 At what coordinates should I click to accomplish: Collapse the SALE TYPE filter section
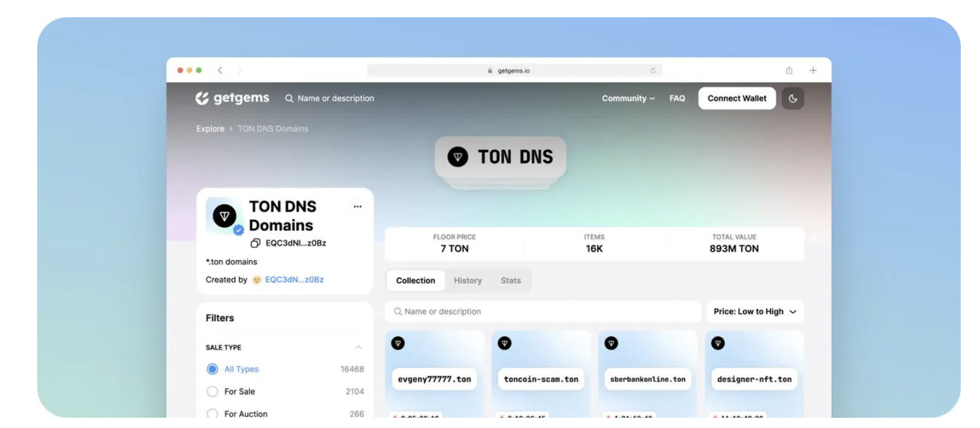tap(359, 347)
